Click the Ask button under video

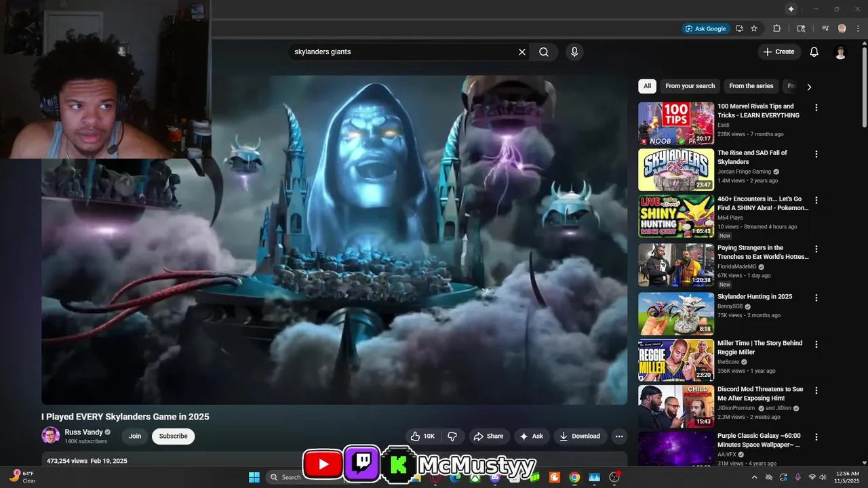532,436
